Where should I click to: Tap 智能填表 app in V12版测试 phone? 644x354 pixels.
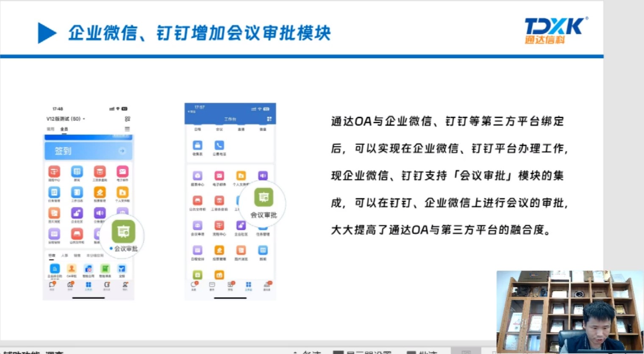[105, 269]
